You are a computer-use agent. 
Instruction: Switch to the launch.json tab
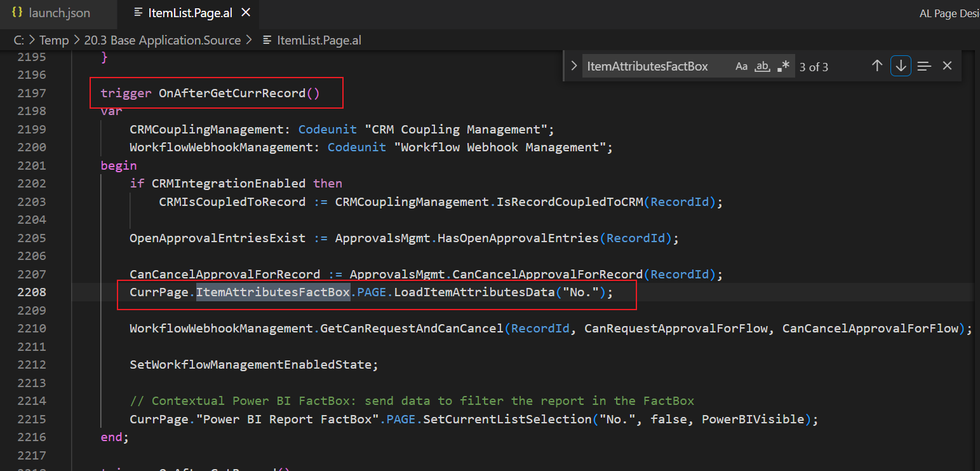(x=58, y=11)
